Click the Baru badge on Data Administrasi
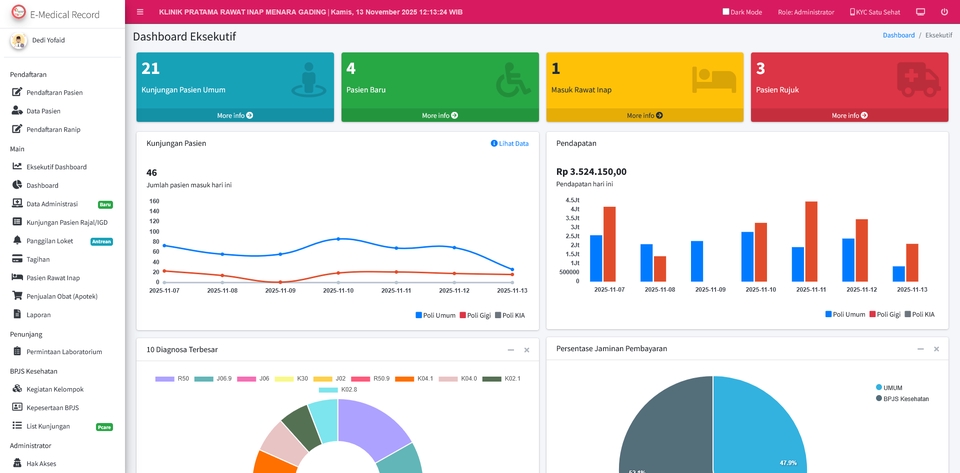The width and height of the screenshot is (960, 473). pyautogui.click(x=105, y=204)
